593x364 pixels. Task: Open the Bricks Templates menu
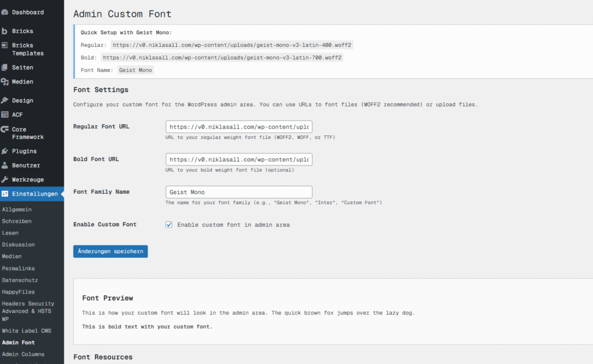click(27, 49)
